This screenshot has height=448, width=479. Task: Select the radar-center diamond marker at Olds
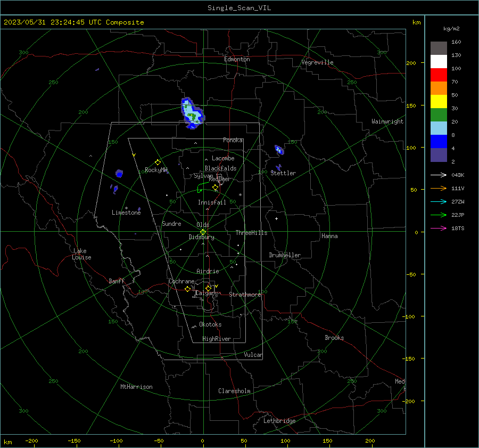(203, 232)
